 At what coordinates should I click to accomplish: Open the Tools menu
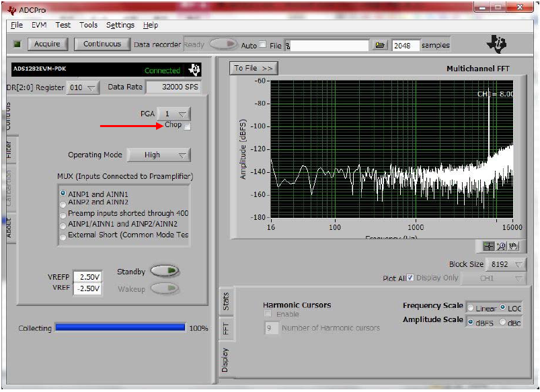(x=89, y=25)
